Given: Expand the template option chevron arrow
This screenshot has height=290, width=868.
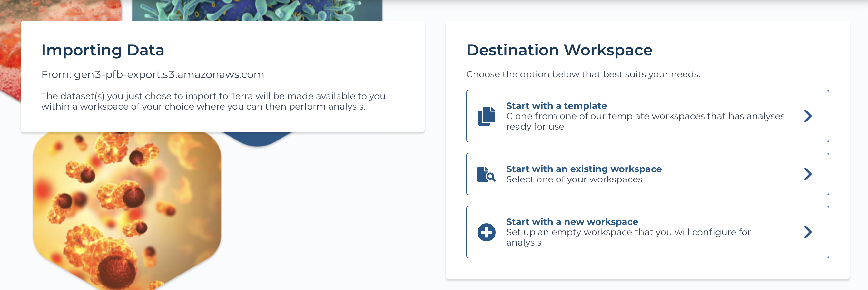Looking at the screenshot, I should point(808,116).
